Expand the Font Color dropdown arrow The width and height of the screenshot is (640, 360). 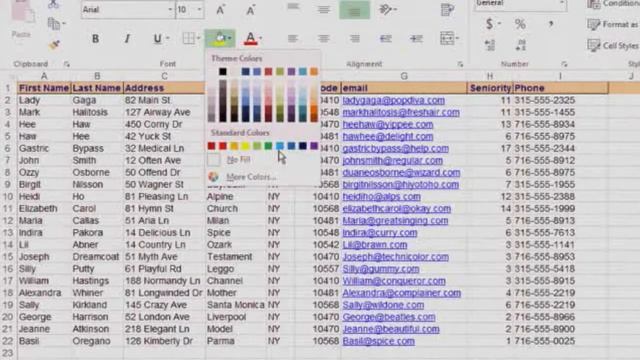260,39
